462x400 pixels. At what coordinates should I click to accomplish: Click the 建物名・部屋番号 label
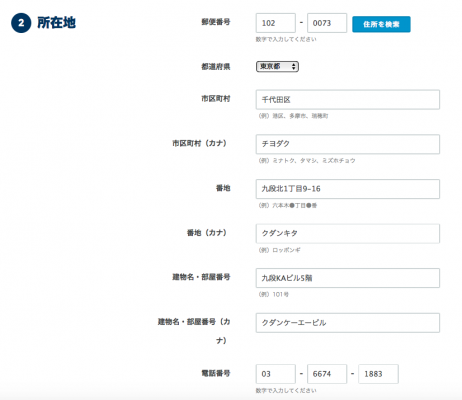tap(201, 277)
